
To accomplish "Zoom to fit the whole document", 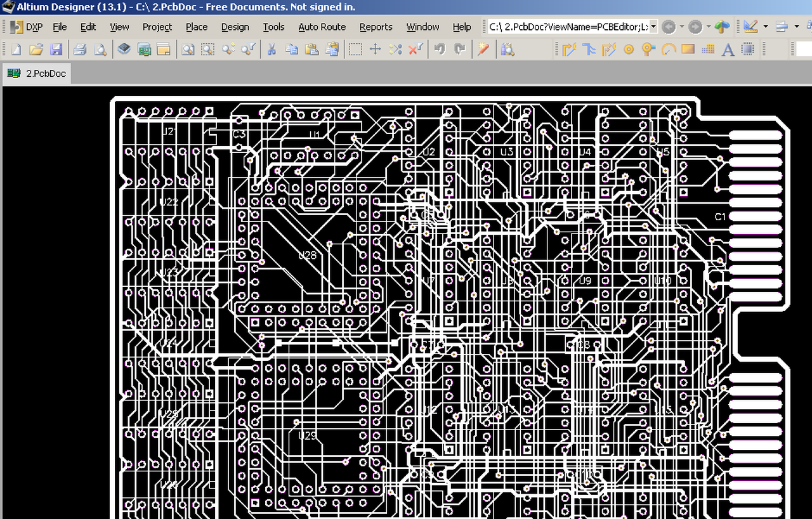I will pos(188,49).
